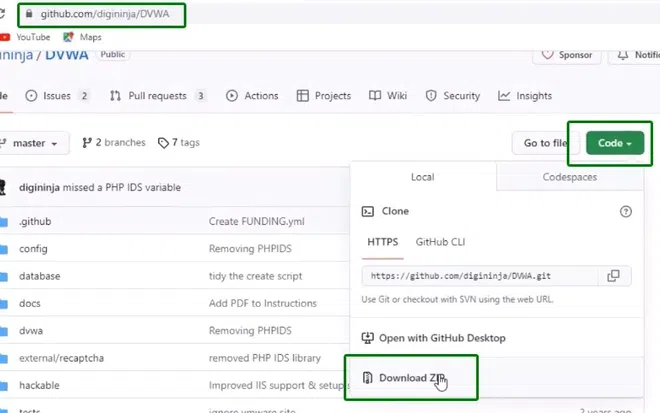Open the master branch dropdown

(x=34, y=143)
